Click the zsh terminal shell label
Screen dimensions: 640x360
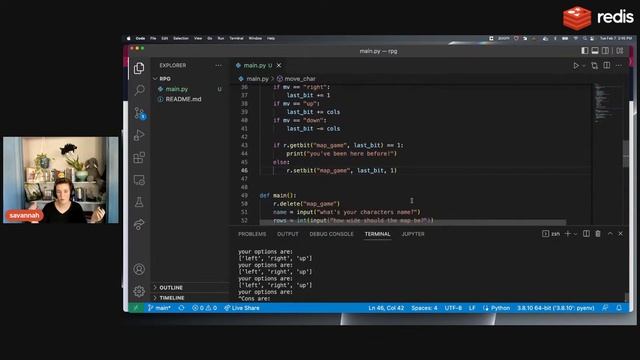coord(551,234)
